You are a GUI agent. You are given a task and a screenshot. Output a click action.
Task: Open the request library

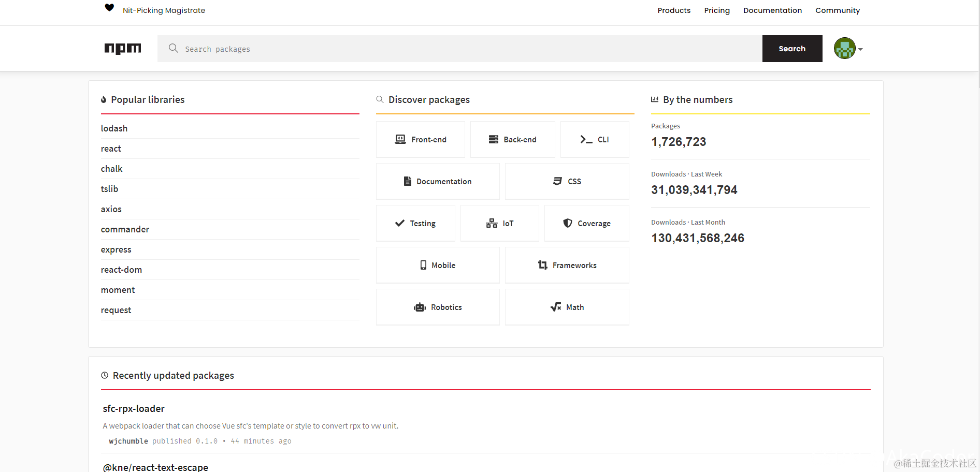116,310
